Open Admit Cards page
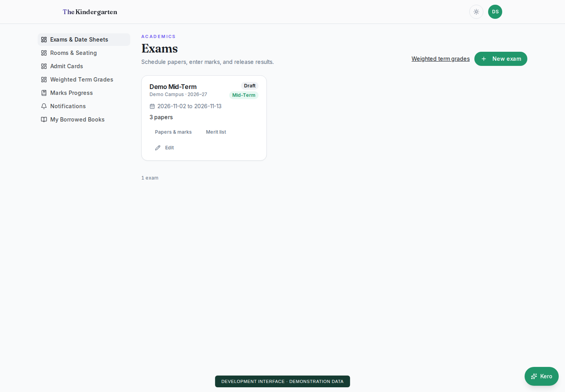 (x=84, y=66)
